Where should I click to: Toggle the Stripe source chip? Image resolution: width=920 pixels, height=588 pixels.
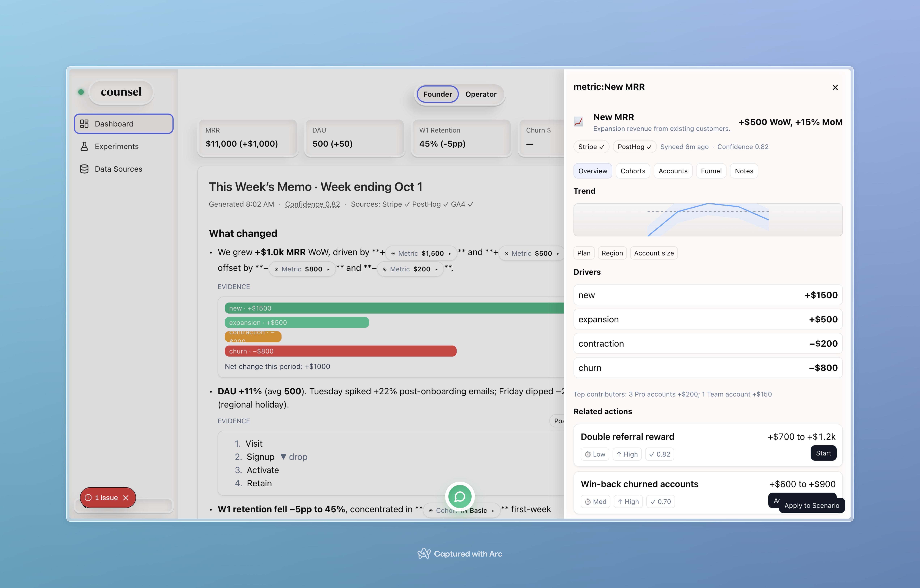[591, 147]
